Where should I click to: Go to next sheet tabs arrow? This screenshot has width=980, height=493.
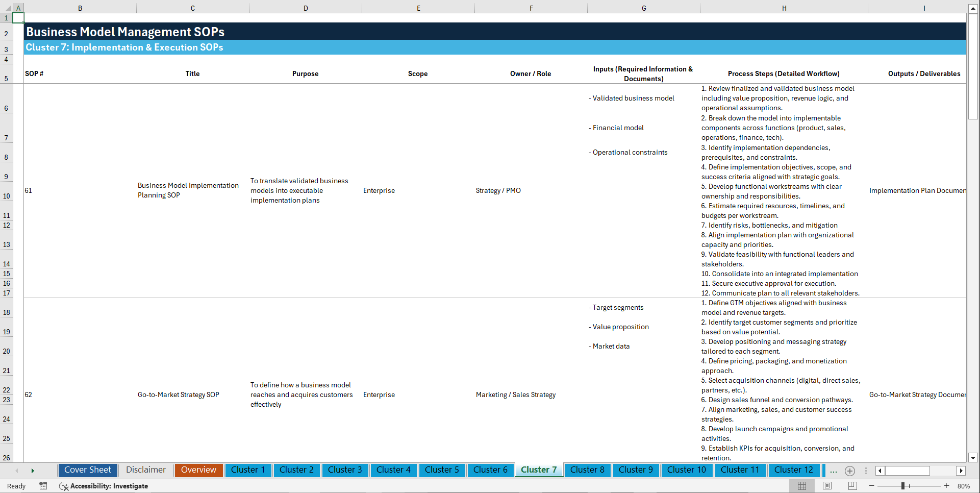click(x=33, y=471)
